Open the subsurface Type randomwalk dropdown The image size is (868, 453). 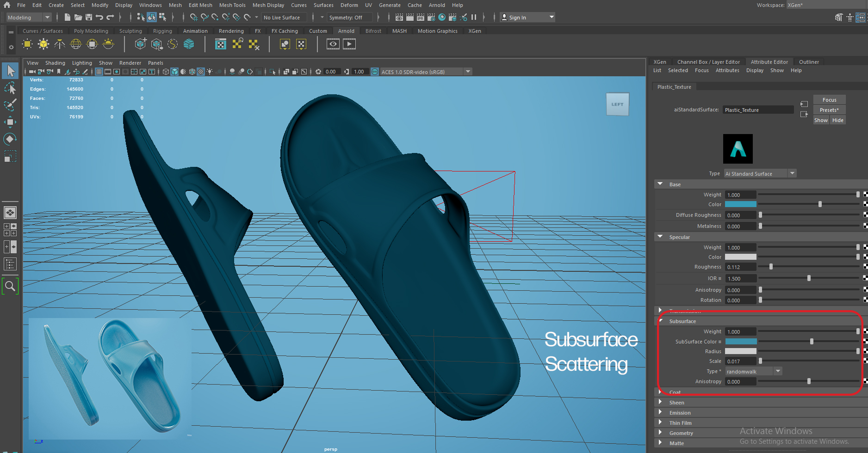coord(753,372)
